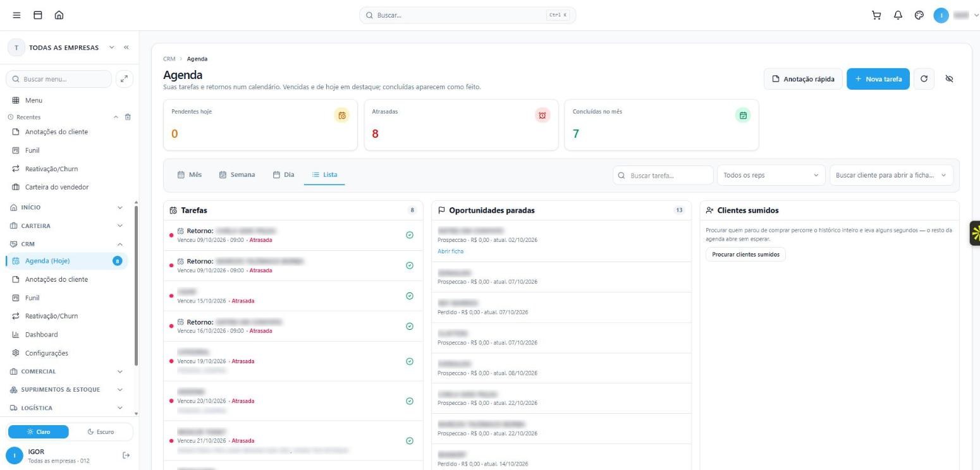Click the sidebar layout panel icon
This screenshot has width=980, height=470.
(x=38, y=15)
